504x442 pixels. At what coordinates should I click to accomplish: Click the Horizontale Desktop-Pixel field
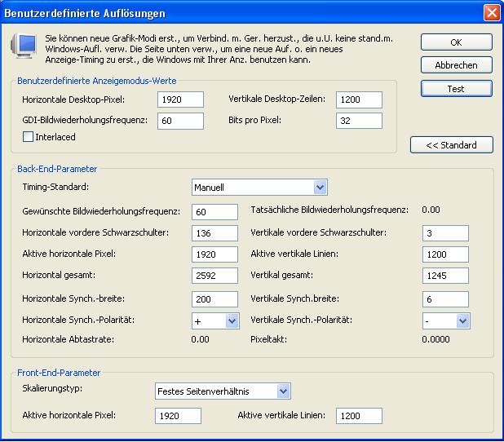(180, 99)
